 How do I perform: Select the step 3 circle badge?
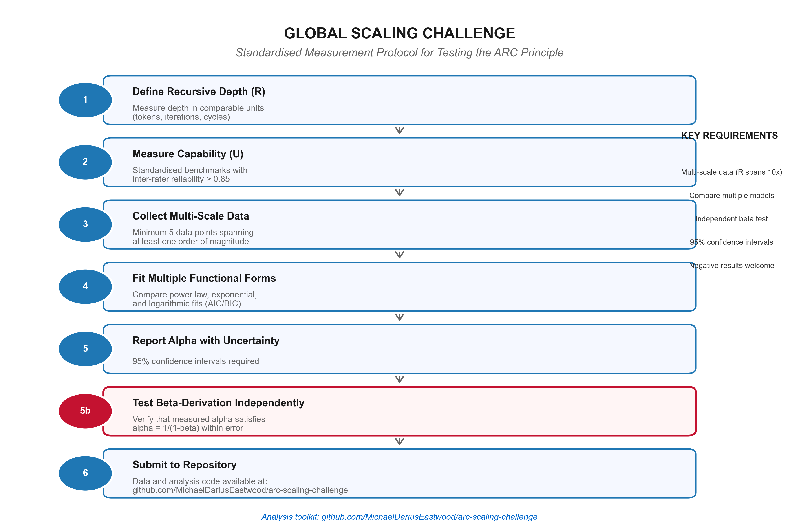point(85,224)
